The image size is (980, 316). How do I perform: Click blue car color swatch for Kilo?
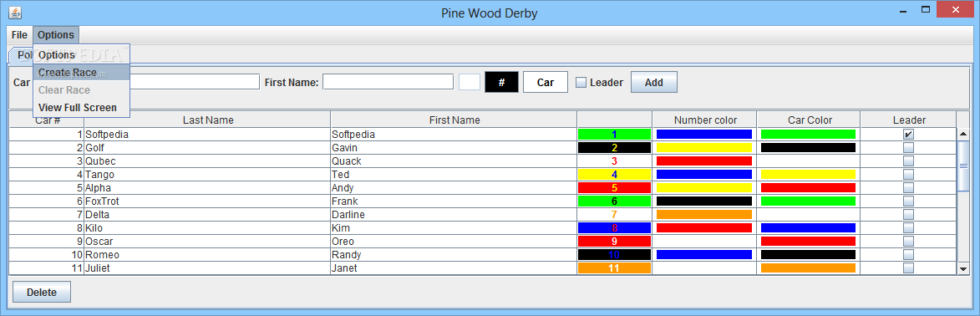pyautogui.click(x=808, y=227)
